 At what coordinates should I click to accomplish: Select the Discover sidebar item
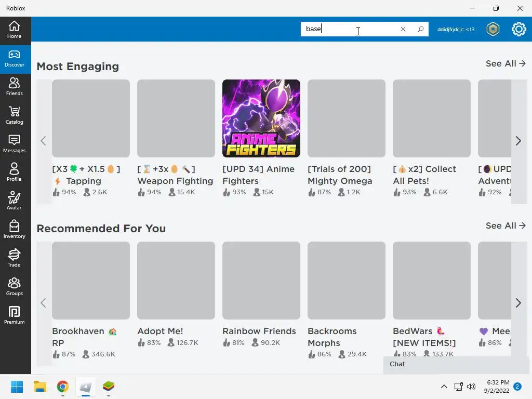(14, 59)
